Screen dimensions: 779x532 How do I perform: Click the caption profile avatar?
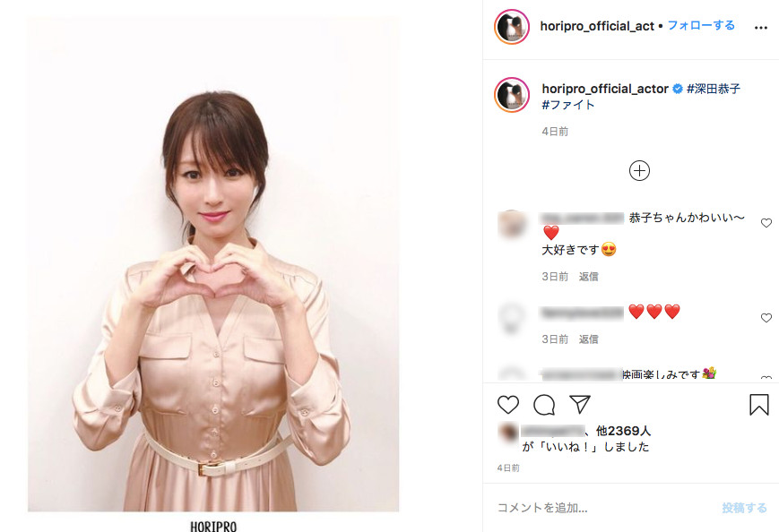point(511,95)
